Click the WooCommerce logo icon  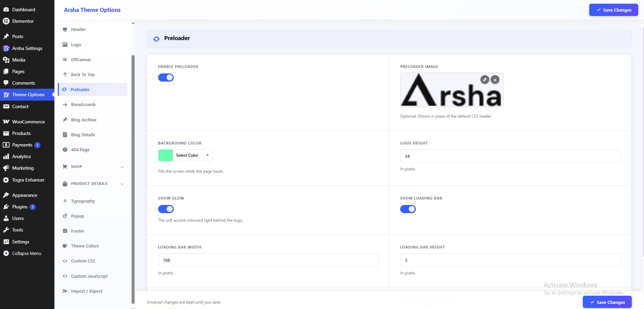click(x=6, y=122)
